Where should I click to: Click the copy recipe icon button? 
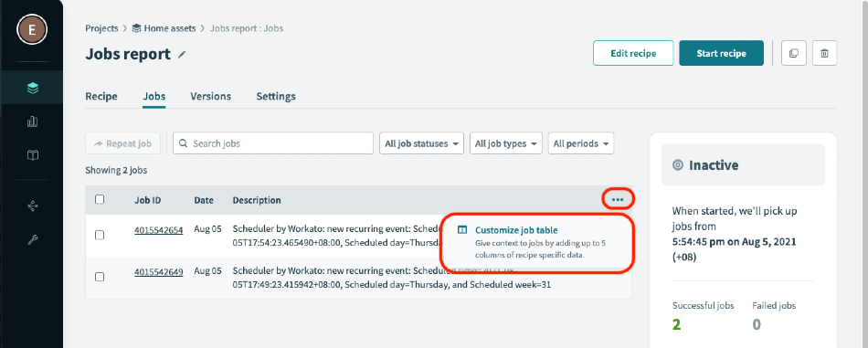pyautogui.click(x=793, y=54)
